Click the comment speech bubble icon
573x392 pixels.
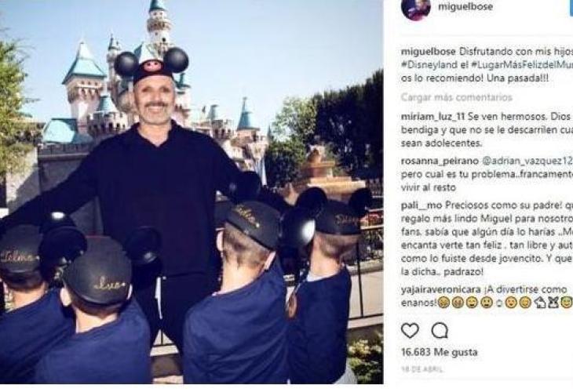coord(440,331)
